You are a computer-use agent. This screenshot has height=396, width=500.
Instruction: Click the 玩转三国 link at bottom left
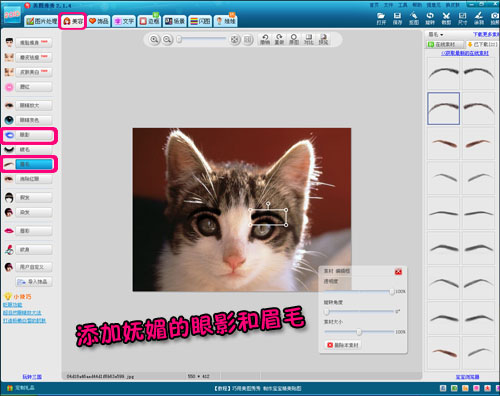[x=32, y=377]
